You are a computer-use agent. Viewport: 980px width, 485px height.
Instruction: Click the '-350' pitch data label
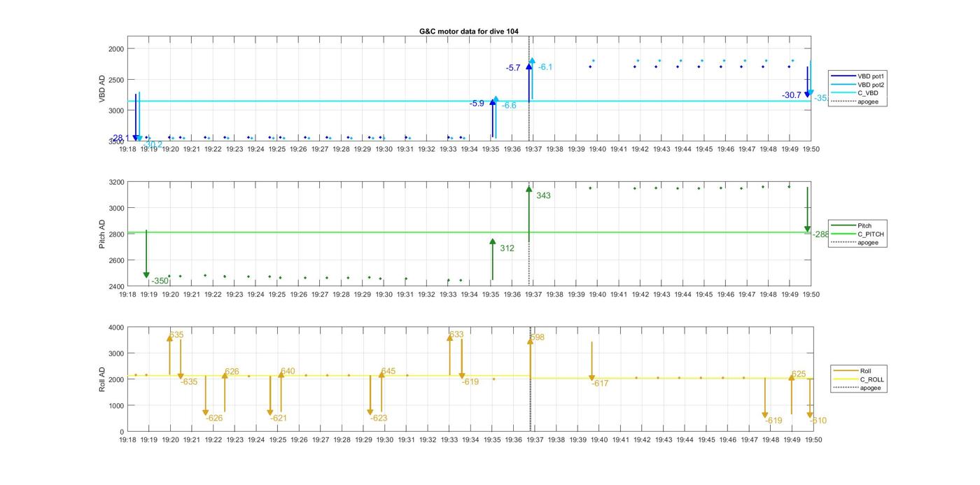pos(160,281)
